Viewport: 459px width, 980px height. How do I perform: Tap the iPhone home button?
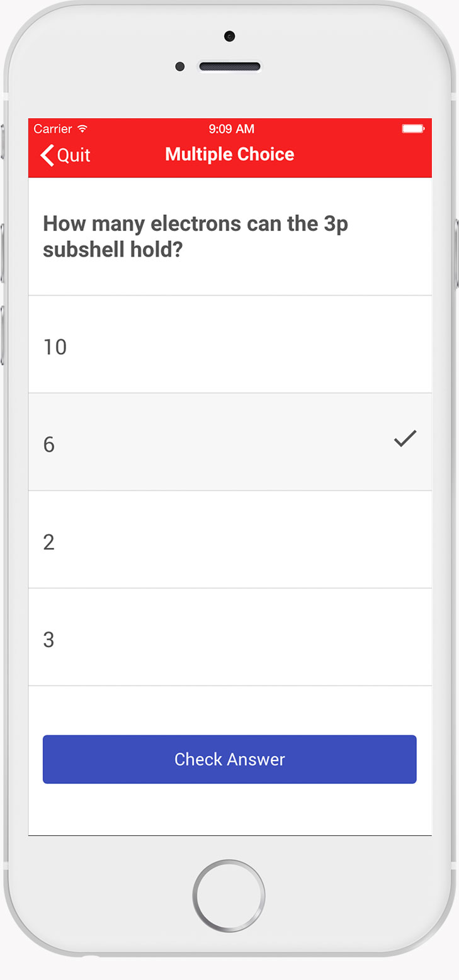229,896
